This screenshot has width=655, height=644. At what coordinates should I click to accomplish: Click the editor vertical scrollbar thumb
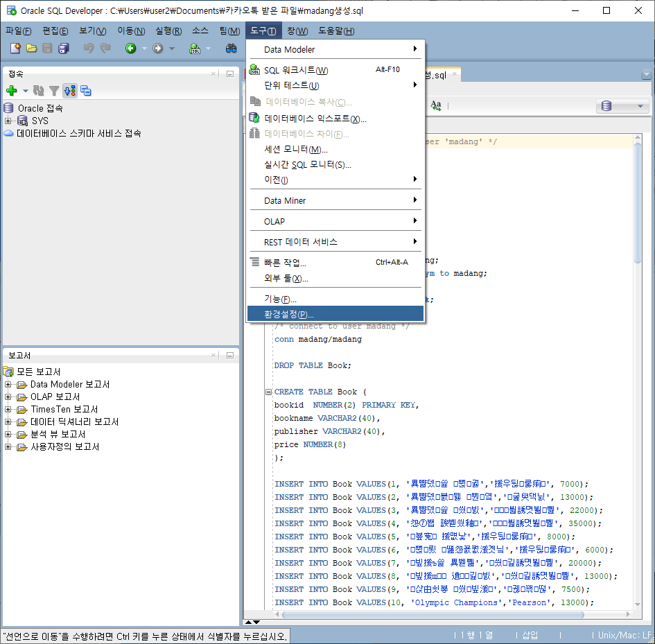pos(638,202)
